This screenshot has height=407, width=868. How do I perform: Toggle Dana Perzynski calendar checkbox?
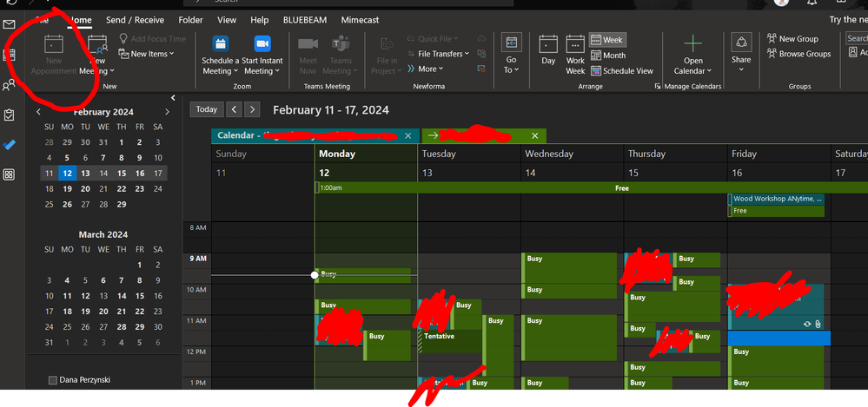[x=53, y=380]
